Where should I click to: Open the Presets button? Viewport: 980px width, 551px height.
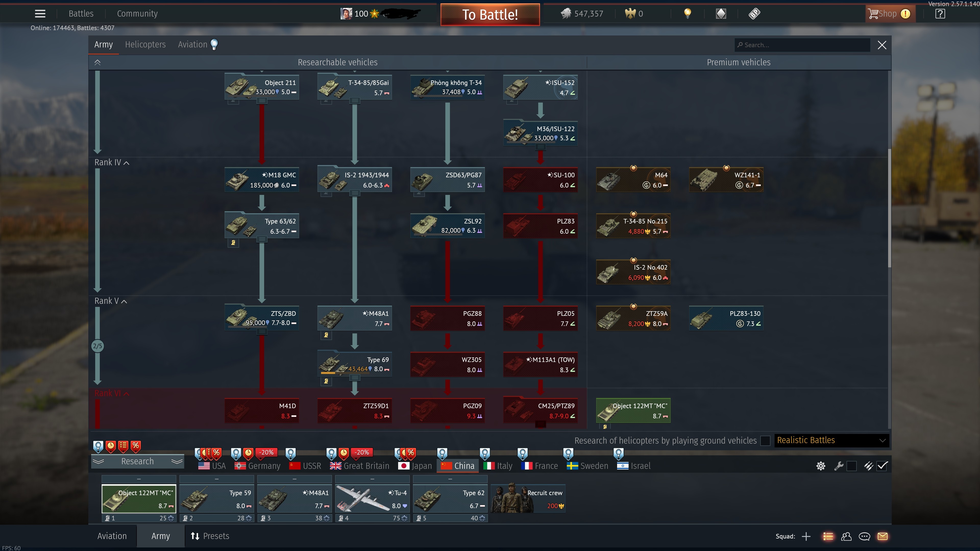coord(210,536)
